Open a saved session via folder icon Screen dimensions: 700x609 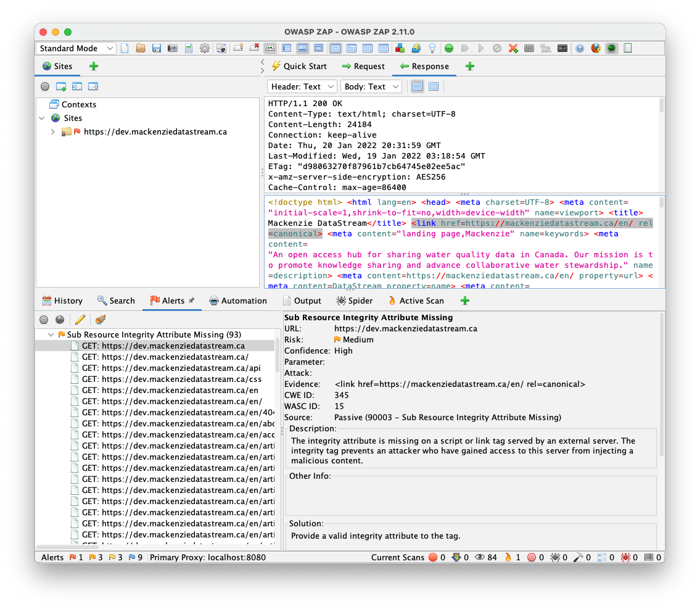[x=141, y=48]
